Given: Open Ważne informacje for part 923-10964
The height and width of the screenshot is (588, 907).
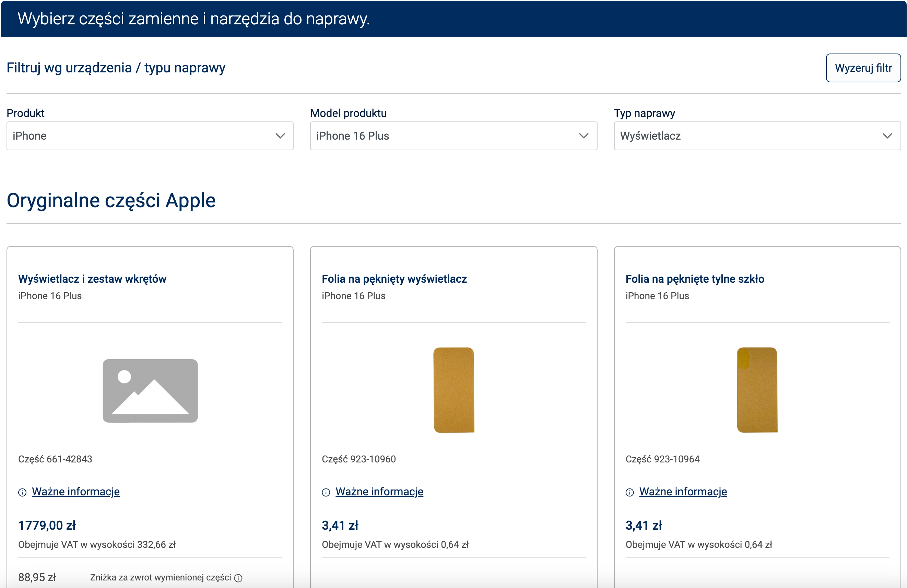Looking at the screenshot, I should tap(683, 491).
